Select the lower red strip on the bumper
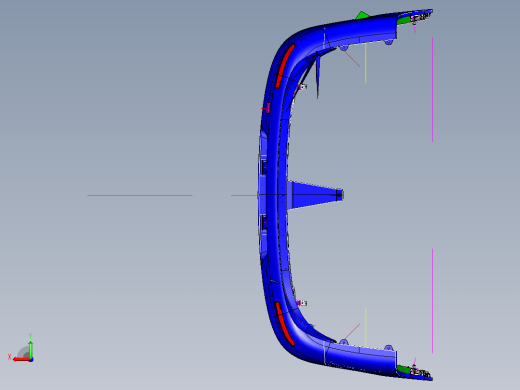520x390 pixels. (x=285, y=324)
